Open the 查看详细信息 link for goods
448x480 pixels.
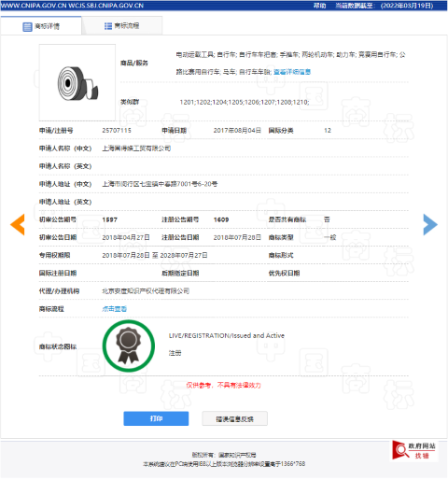coord(292,72)
